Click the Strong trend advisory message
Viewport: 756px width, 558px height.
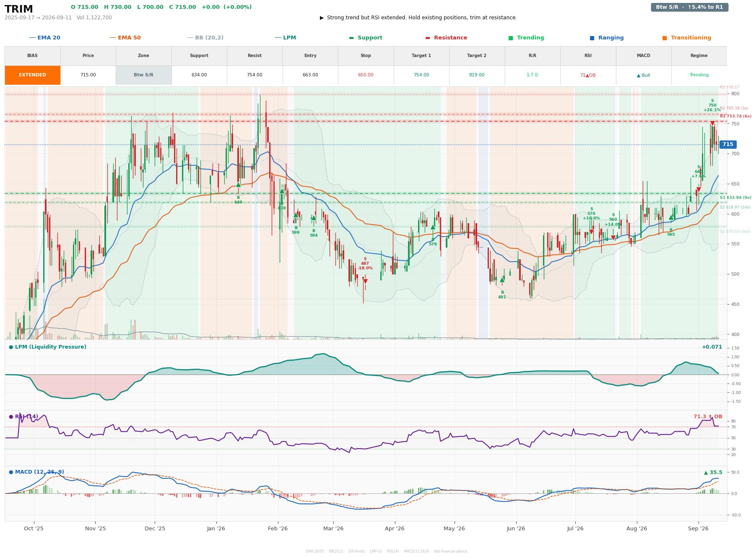point(418,18)
